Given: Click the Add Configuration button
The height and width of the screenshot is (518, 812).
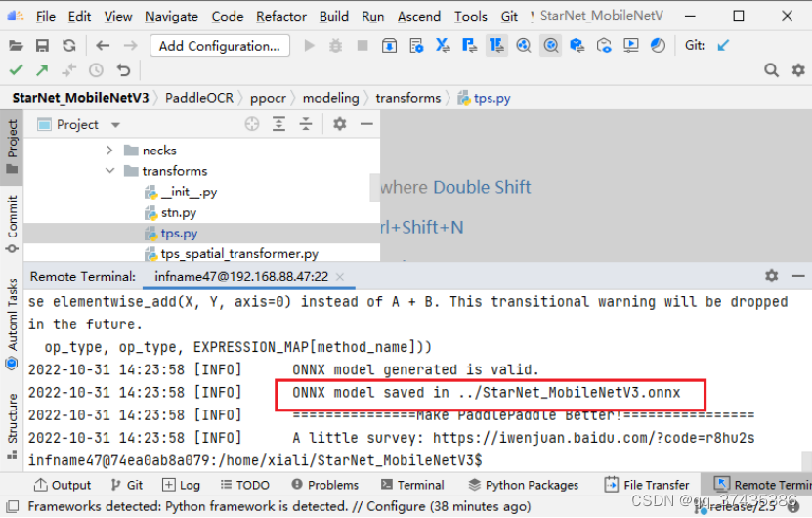Looking at the screenshot, I should click(x=220, y=46).
